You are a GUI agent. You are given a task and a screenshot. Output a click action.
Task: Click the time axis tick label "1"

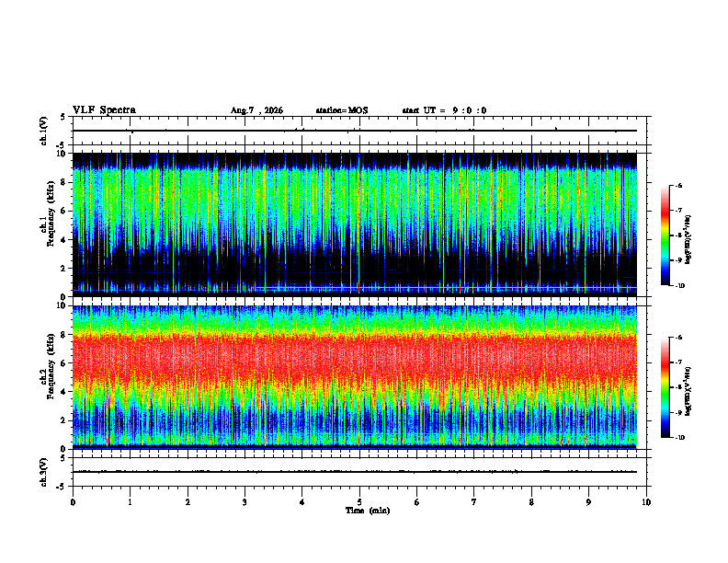[x=130, y=502]
